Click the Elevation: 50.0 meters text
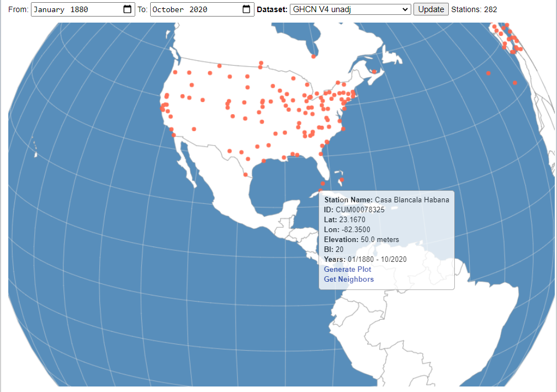The height and width of the screenshot is (392, 557). pyautogui.click(x=361, y=239)
